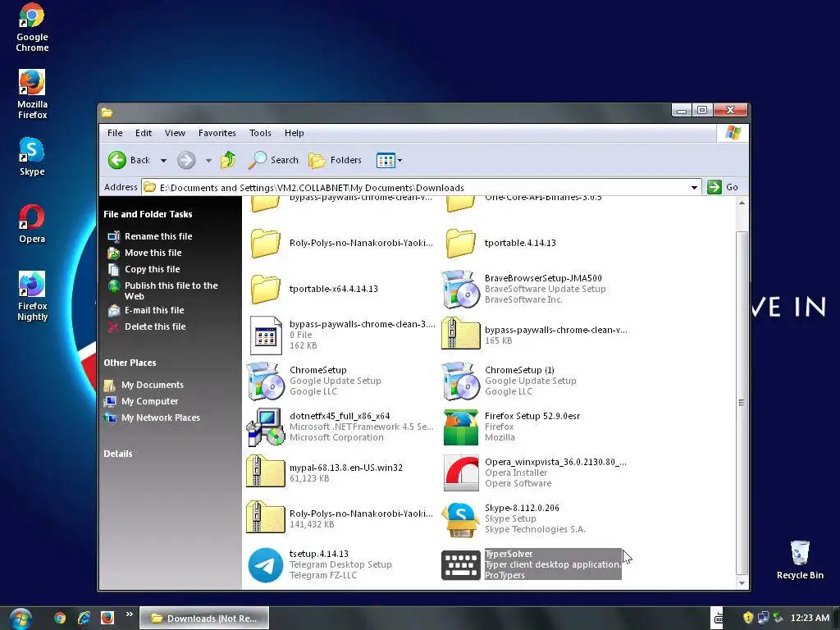The image size is (840, 630).
Task: Click the Views grid icon
Action: click(x=386, y=160)
